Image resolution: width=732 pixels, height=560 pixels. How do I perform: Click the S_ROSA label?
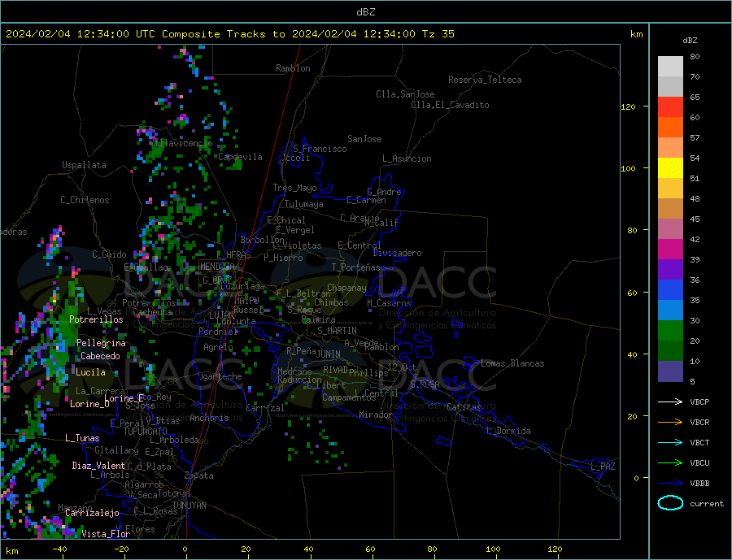point(425,384)
